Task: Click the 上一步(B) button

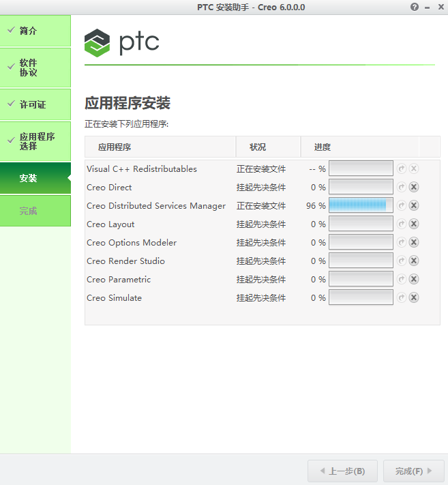Action: pos(342,471)
